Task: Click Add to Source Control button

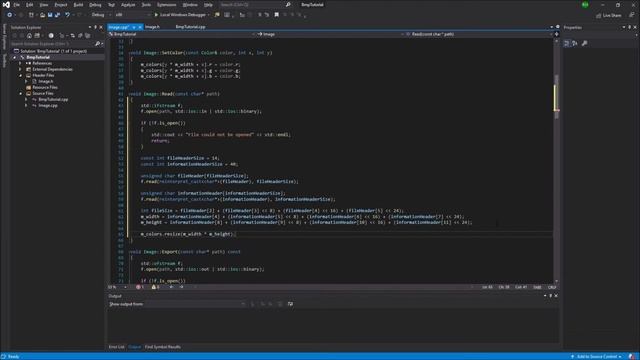Action: pos(597,357)
